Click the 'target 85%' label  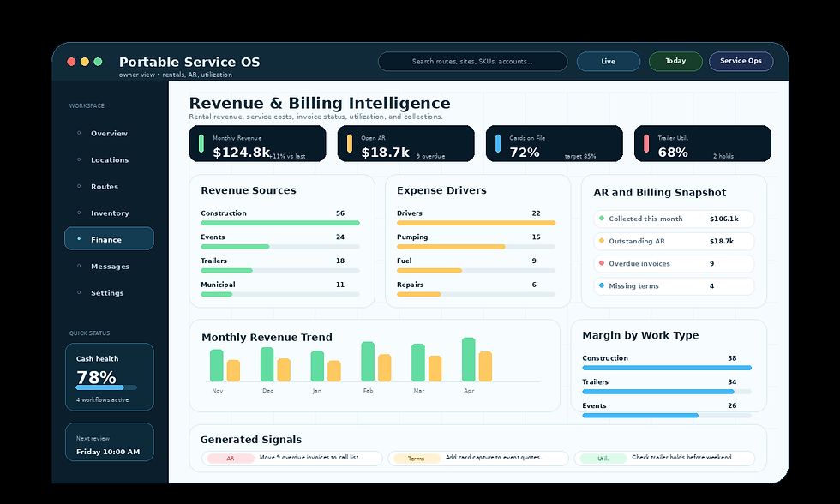(x=580, y=156)
